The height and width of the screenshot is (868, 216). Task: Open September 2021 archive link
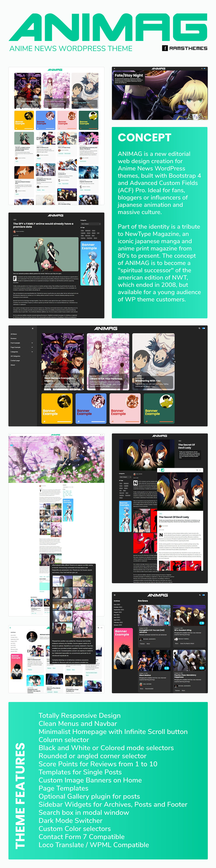point(119,610)
